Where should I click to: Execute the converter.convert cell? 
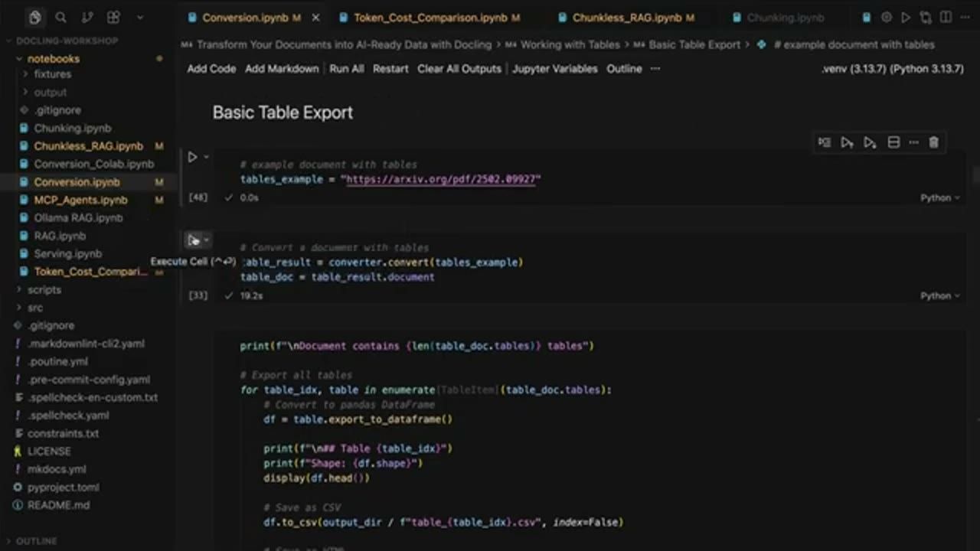tap(194, 240)
